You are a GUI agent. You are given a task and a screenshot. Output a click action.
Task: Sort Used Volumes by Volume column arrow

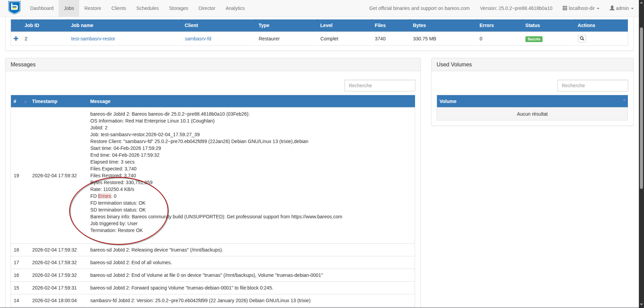coord(624,100)
